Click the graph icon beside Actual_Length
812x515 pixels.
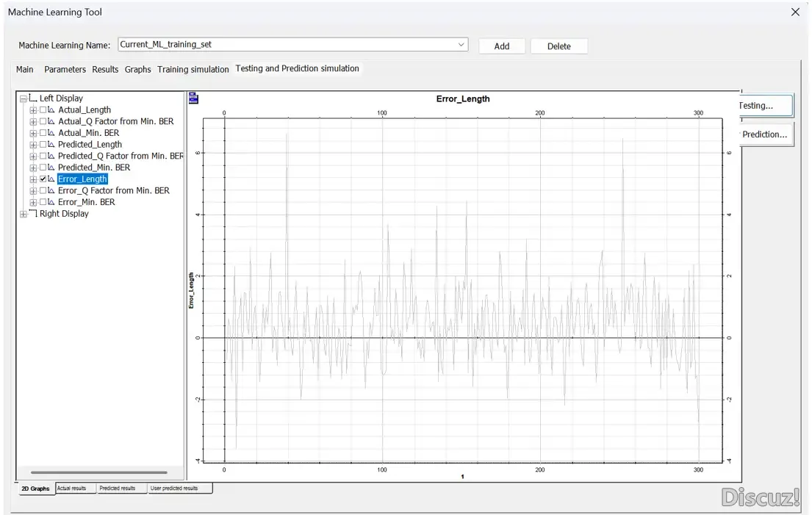tap(51, 109)
